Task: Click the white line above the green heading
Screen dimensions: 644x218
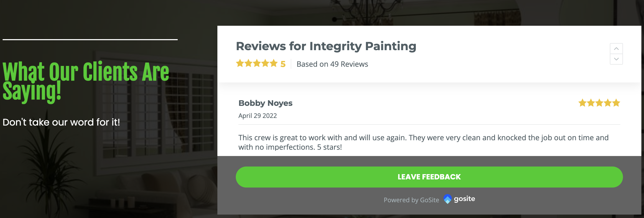Action: [90, 40]
